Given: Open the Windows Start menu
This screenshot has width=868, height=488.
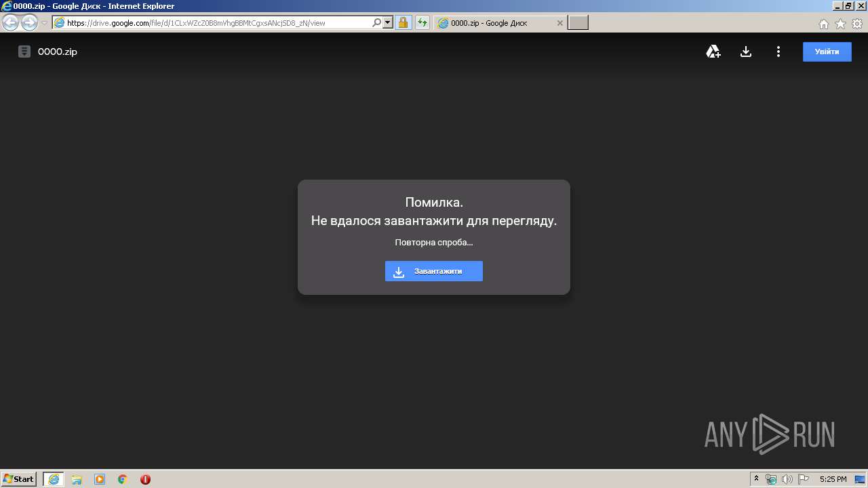Looking at the screenshot, I should 18,479.
